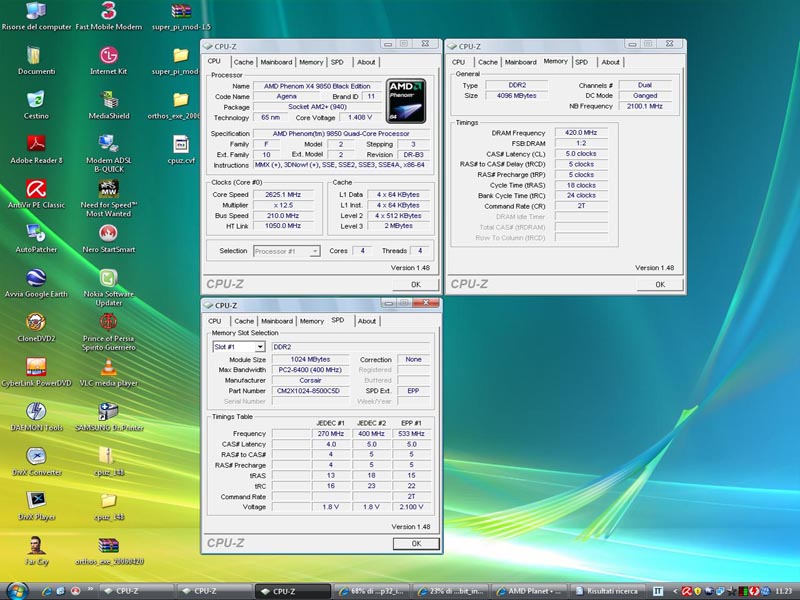
Task: Open the Processor #1 selection dropdown
Action: 315,251
